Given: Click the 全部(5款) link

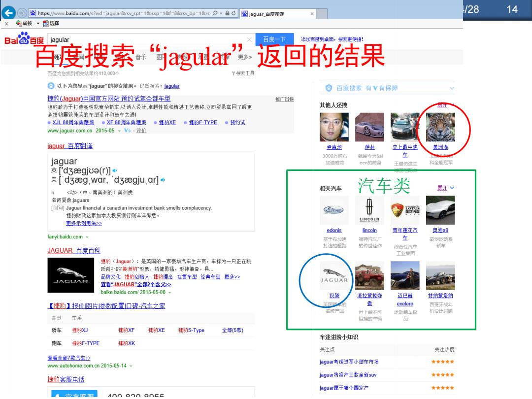Looking at the screenshot, I should tap(233, 330).
